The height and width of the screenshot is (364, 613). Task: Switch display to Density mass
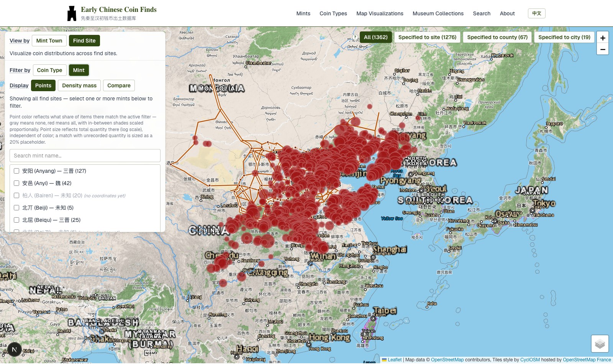[x=79, y=85]
